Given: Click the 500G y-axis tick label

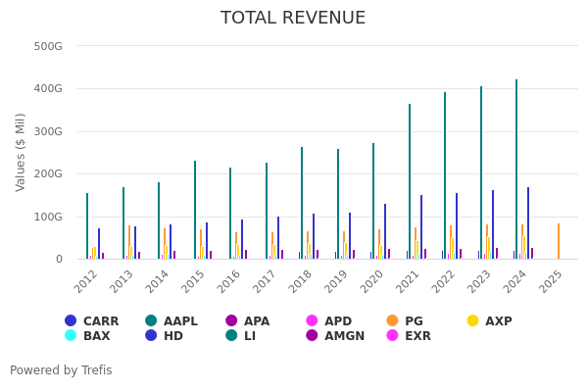Looking at the screenshot, I should pyautogui.click(x=48, y=46).
